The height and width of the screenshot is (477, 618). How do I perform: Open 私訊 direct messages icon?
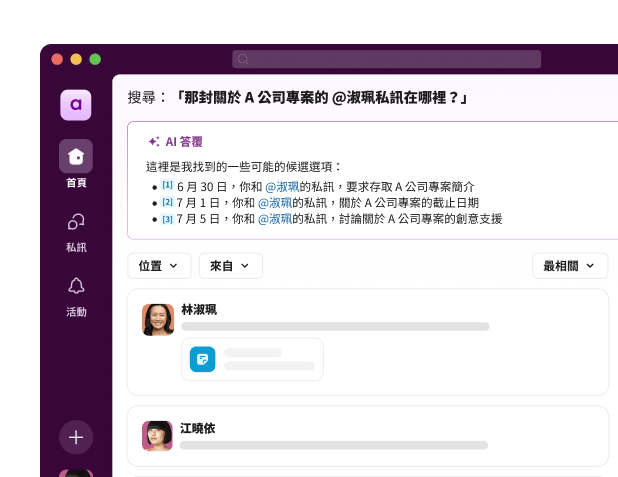click(x=76, y=222)
